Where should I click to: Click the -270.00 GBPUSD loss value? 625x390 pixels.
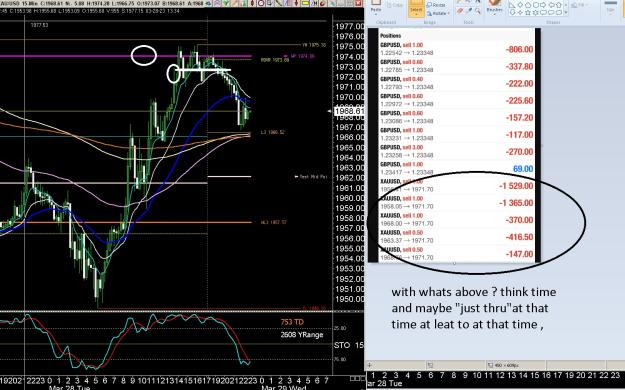coord(519,152)
